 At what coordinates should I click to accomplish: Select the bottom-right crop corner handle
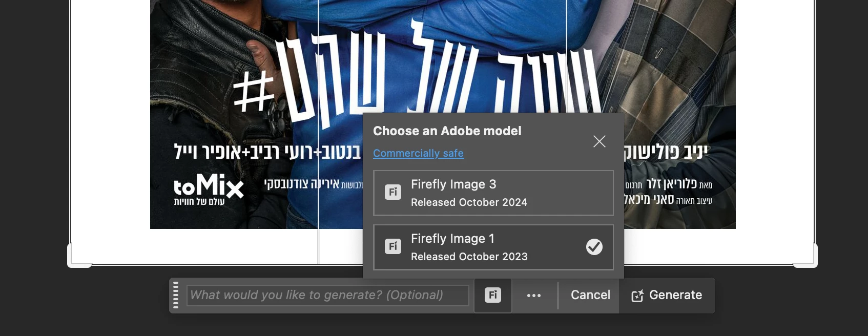click(805, 256)
